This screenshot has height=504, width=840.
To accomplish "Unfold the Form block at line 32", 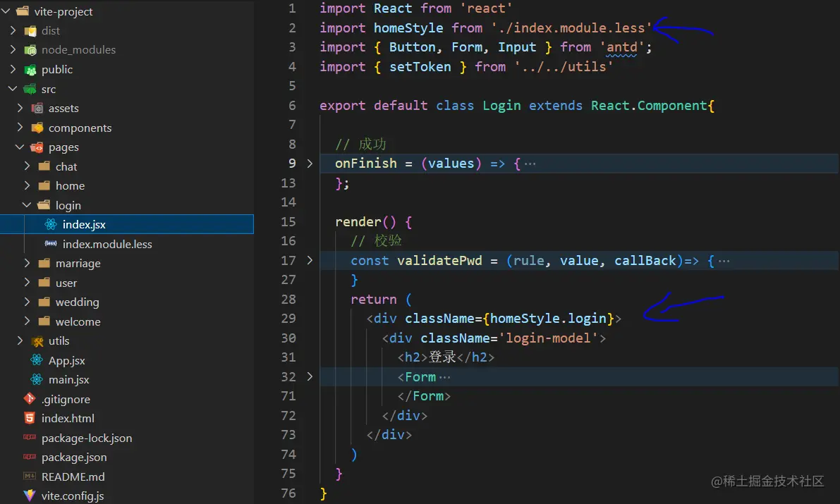I will click(x=310, y=376).
